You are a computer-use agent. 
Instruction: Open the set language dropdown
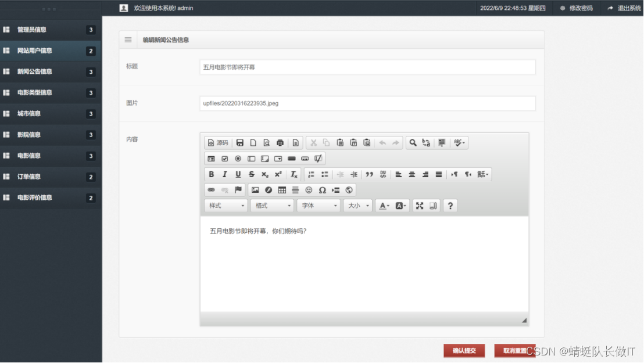(482, 174)
